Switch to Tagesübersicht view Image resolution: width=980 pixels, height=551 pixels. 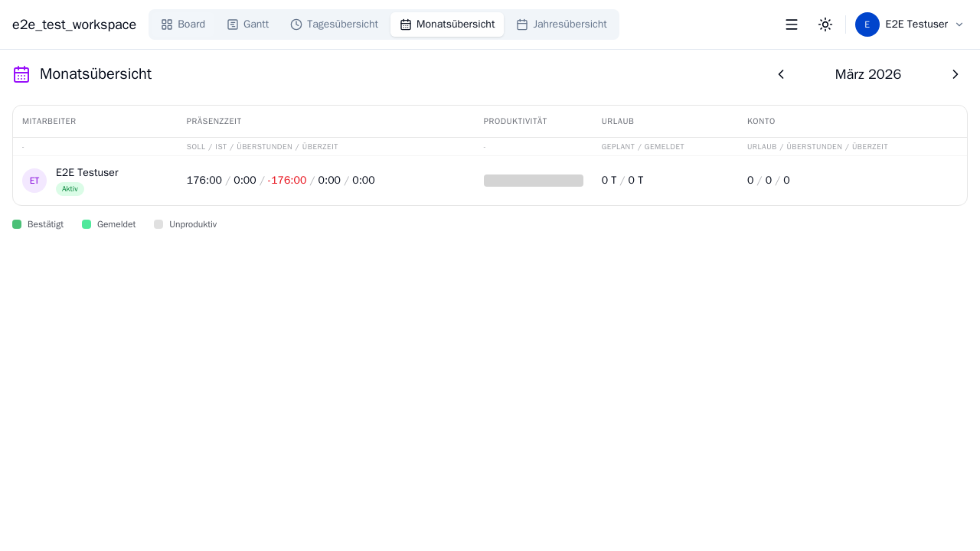[x=334, y=24]
